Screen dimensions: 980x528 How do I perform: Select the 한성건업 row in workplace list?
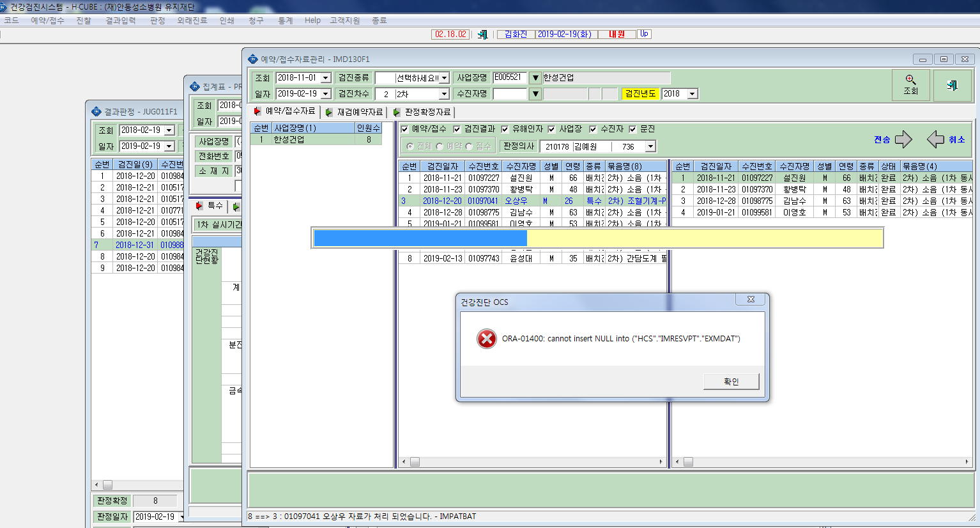coord(316,139)
